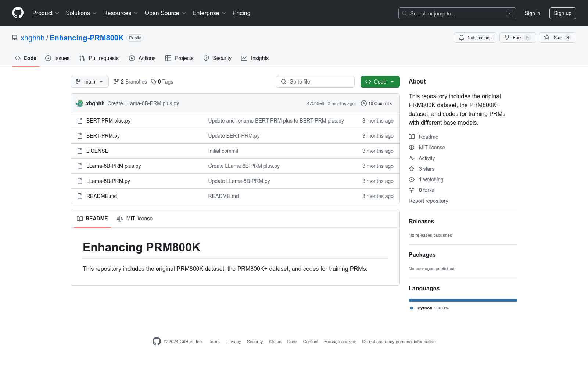Expand the Resources menu
588x368 pixels.
121,13
